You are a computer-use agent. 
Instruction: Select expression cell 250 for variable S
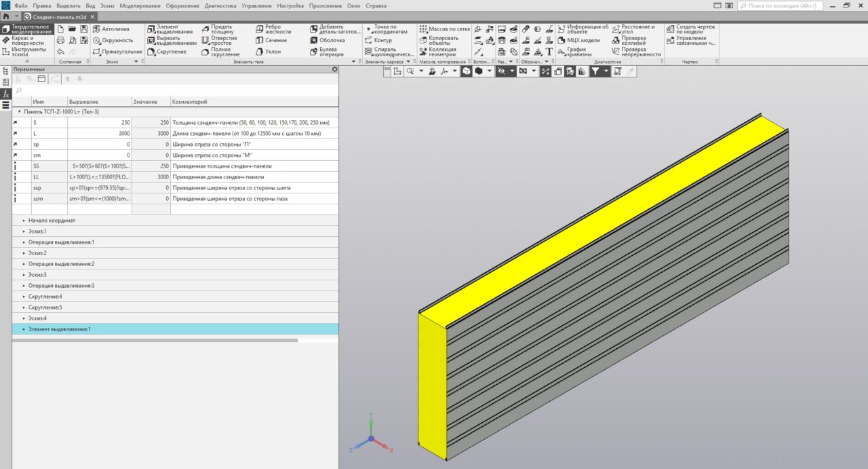click(x=100, y=123)
